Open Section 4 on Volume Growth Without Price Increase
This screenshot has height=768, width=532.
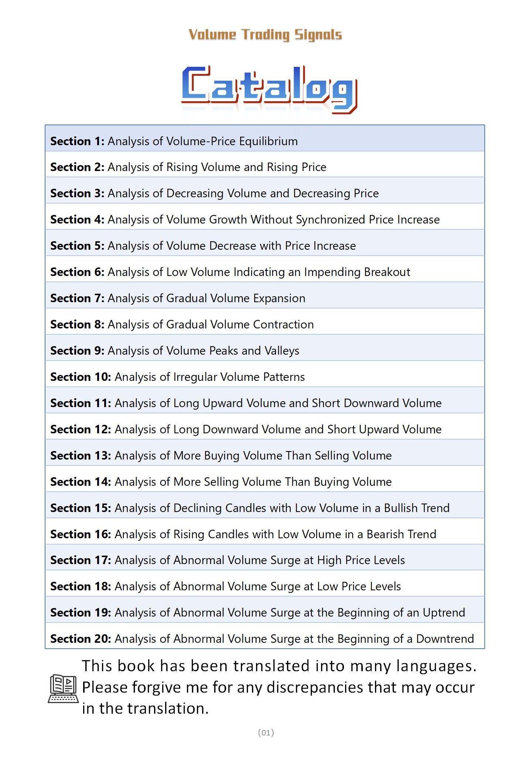[x=245, y=219]
